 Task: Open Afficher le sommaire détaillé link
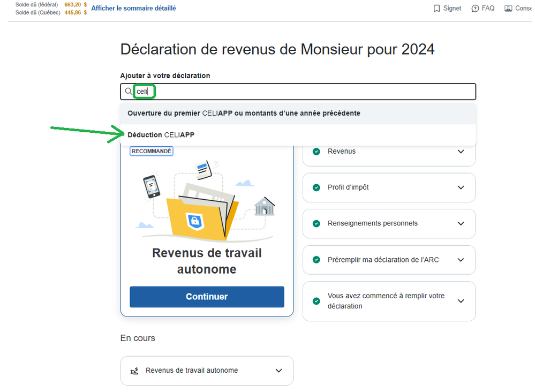tap(133, 9)
